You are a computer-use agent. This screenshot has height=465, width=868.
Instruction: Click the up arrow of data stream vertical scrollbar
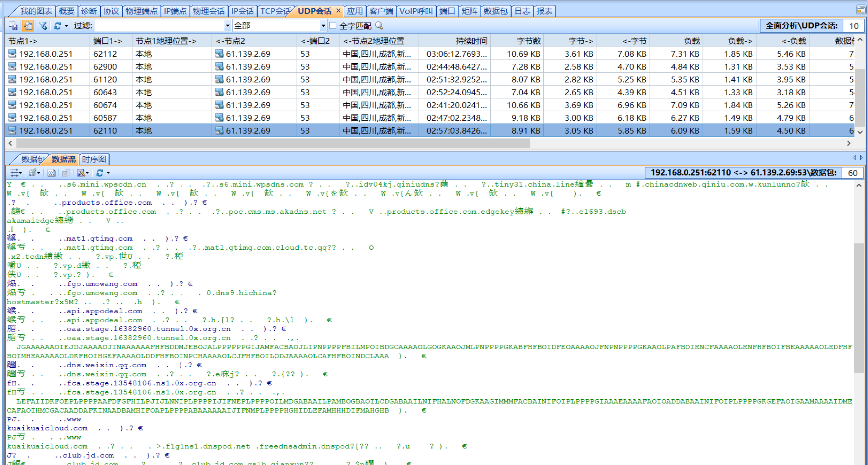(x=859, y=185)
